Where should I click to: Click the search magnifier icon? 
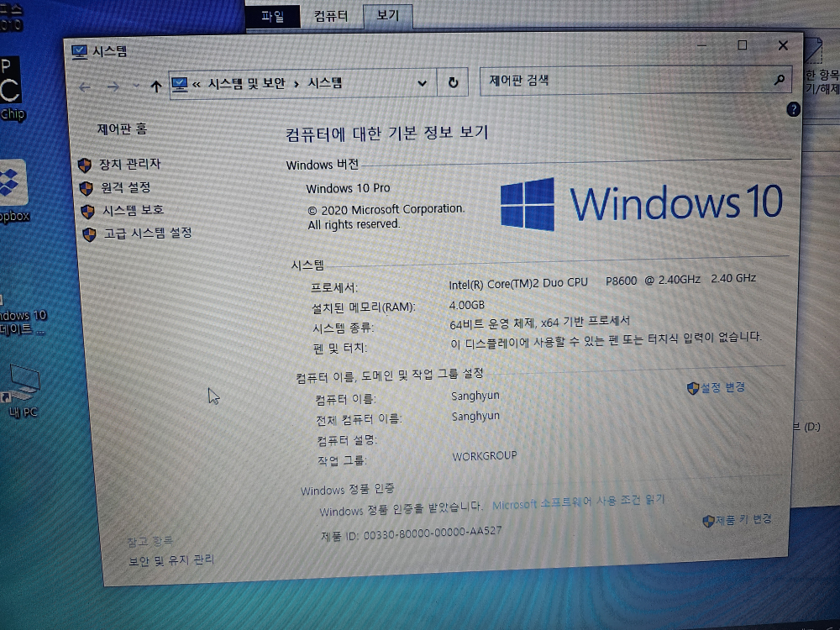coord(779,81)
